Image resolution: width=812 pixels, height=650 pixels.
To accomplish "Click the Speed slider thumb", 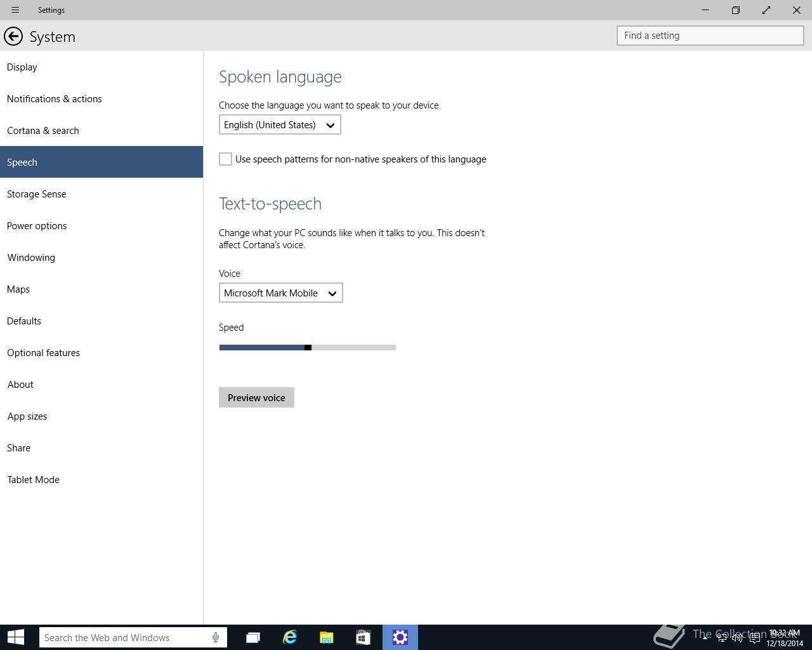I will [308, 347].
